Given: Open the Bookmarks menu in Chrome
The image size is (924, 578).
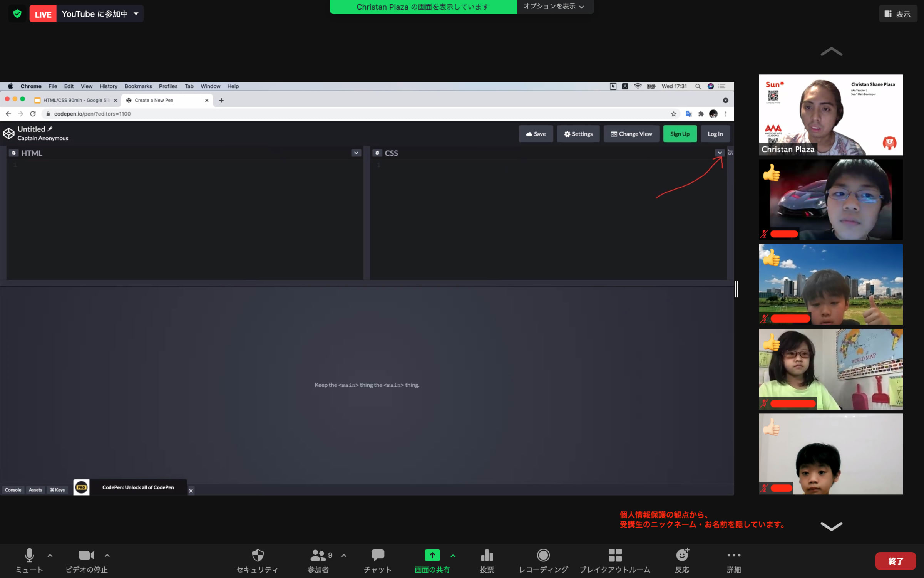Looking at the screenshot, I should click(x=138, y=86).
